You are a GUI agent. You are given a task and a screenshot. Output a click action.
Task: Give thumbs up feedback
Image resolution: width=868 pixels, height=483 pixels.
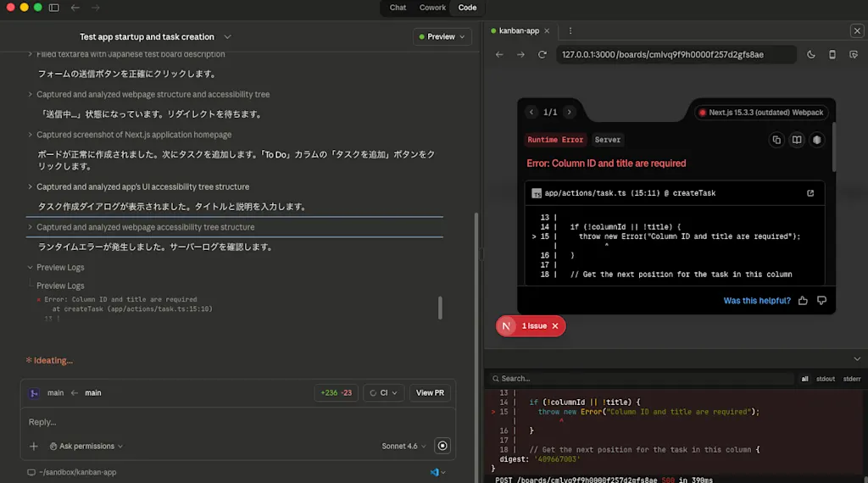803,301
